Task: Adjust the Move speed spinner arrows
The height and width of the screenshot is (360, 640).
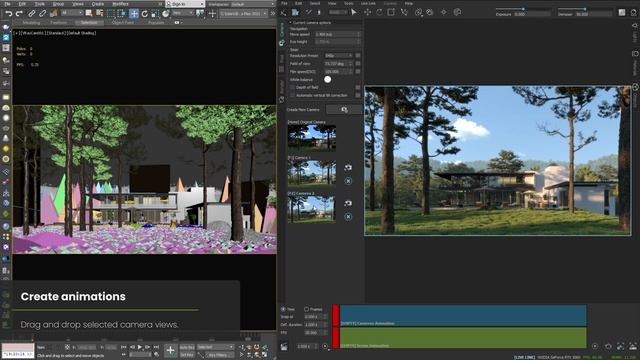Action: [x=359, y=34]
